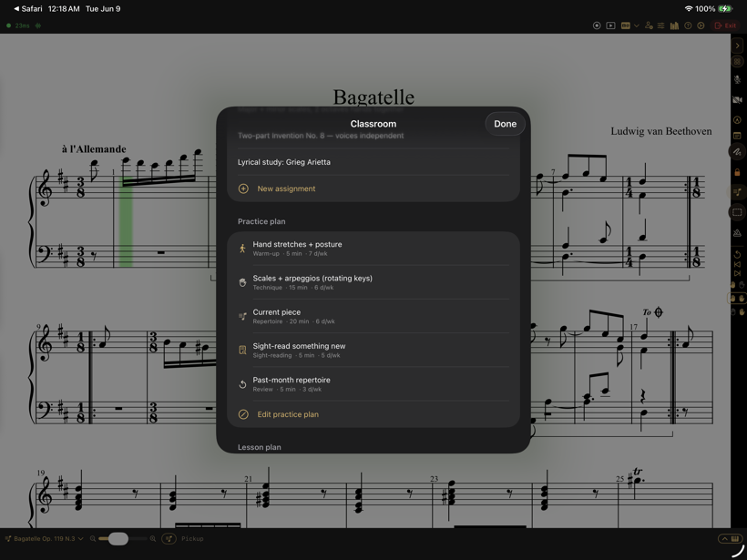
Task: Select the circled A annotation icon
Action: point(738,120)
